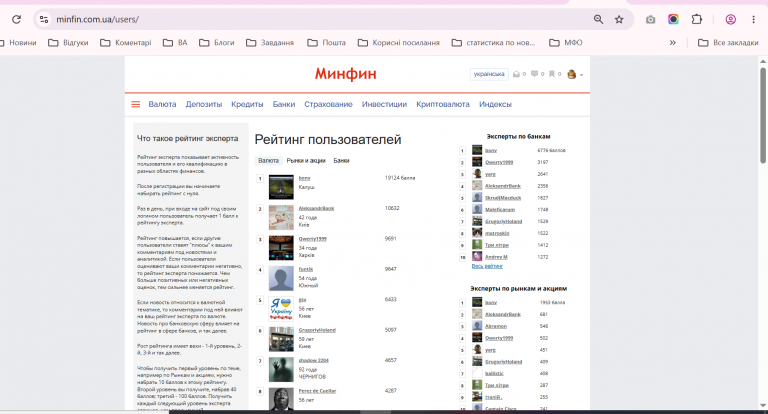Open the hamburger menu on Minfin

pos(136,104)
